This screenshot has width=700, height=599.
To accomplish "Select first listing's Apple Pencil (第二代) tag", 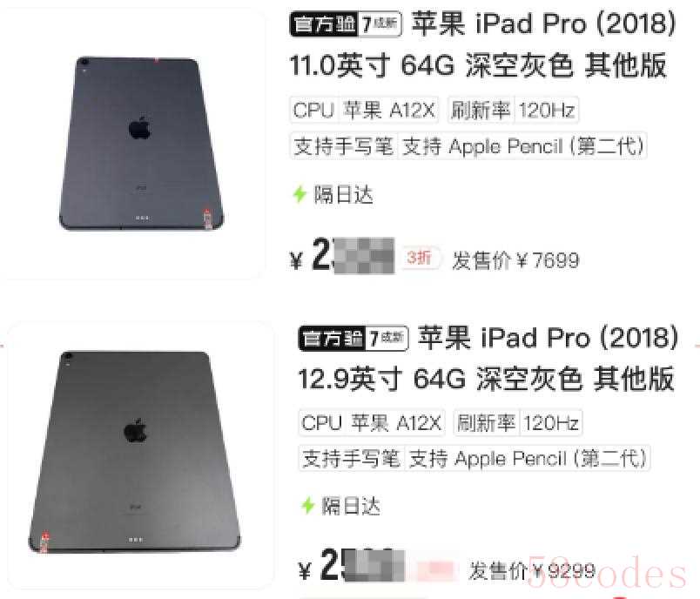I will tap(468, 146).
